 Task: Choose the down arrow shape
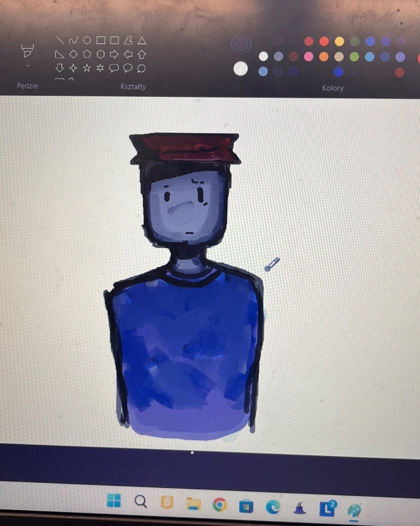(59, 68)
